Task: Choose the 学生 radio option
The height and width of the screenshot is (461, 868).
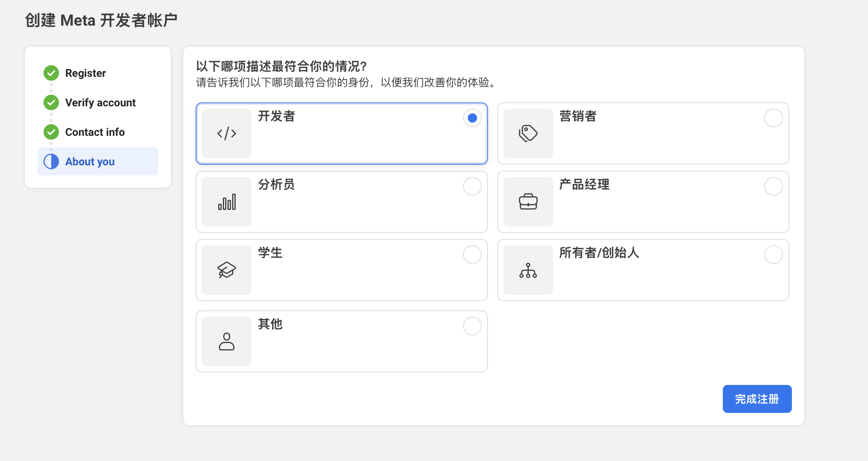Action: (472, 255)
